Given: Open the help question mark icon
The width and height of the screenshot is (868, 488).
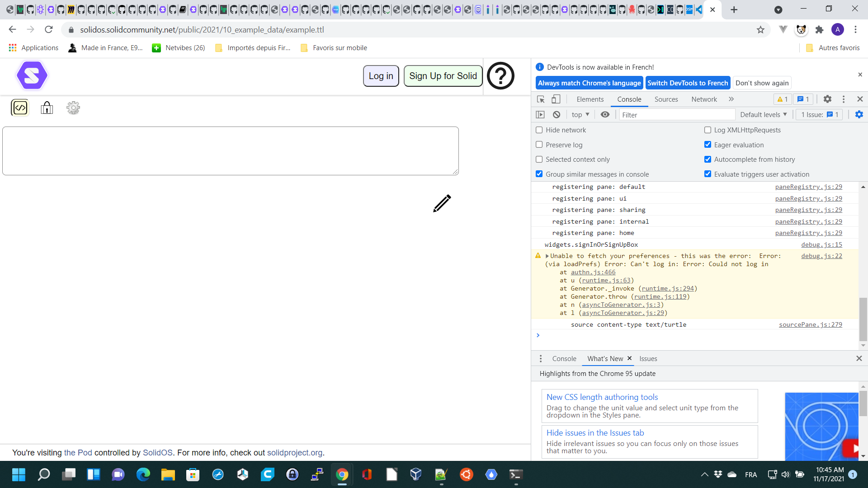Looking at the screenshot, I should [500, 75].
